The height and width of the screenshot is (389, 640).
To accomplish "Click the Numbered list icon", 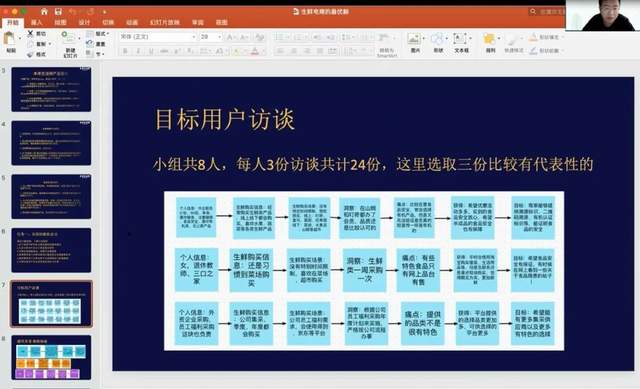I will coord(298,38).
